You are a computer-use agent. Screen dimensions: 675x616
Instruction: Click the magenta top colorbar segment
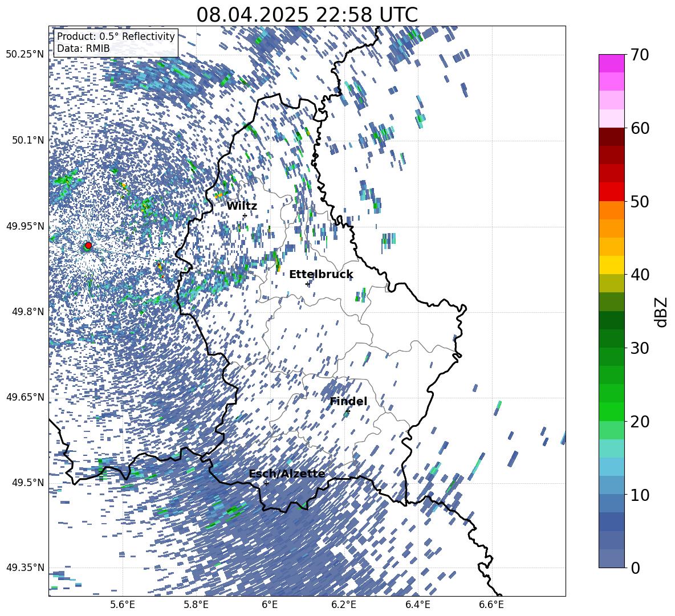pyautogui.click(x=611, y=63)
